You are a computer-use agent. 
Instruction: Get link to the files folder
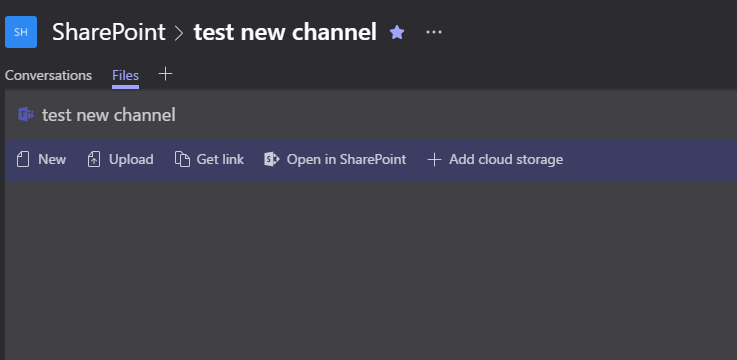pos(209,160)
